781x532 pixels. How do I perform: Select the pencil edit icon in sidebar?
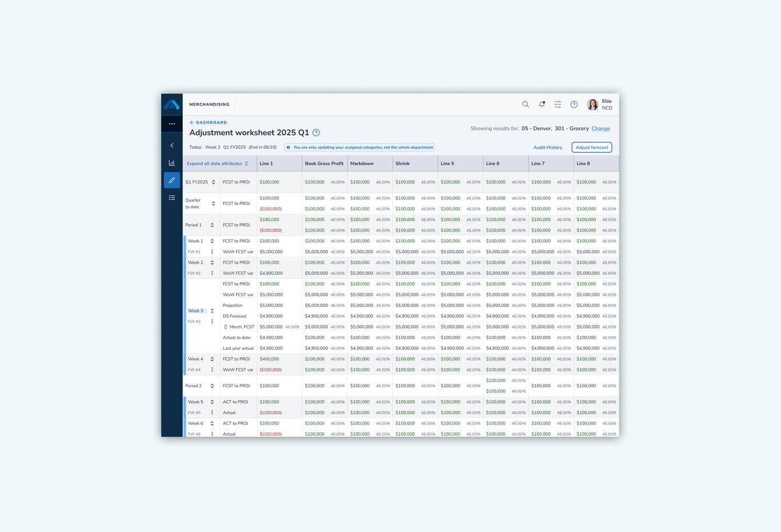click(172, 180)
